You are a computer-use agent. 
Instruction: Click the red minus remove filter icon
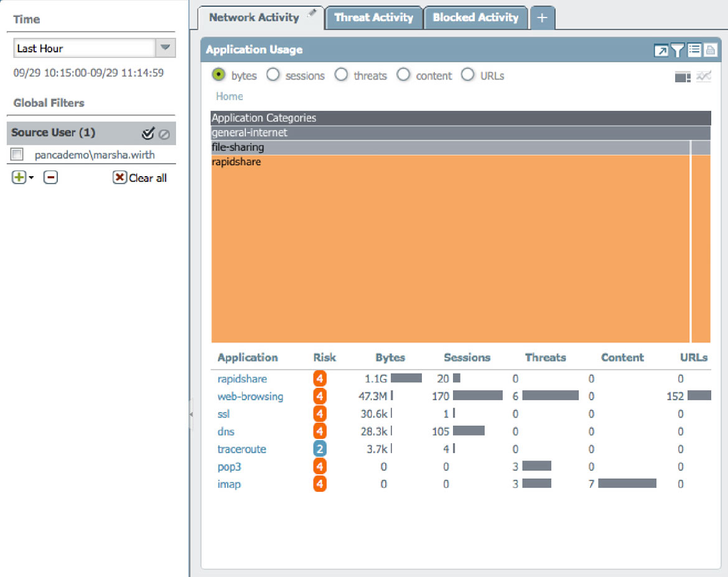pos(51,177)
